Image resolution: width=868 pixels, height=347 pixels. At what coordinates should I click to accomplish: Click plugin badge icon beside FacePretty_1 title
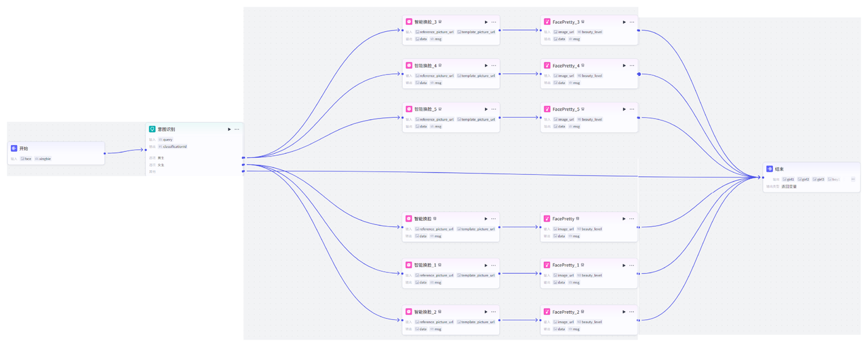coord(583,265)
